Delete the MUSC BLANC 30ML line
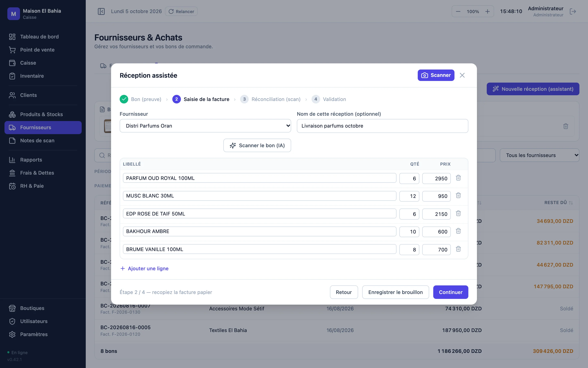Image resolution: width=588 pixels, height=368 pixels. (458, 195)
